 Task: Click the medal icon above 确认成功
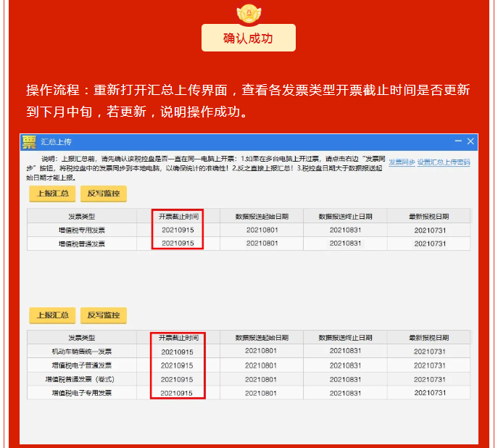click(x=249, y=12)
